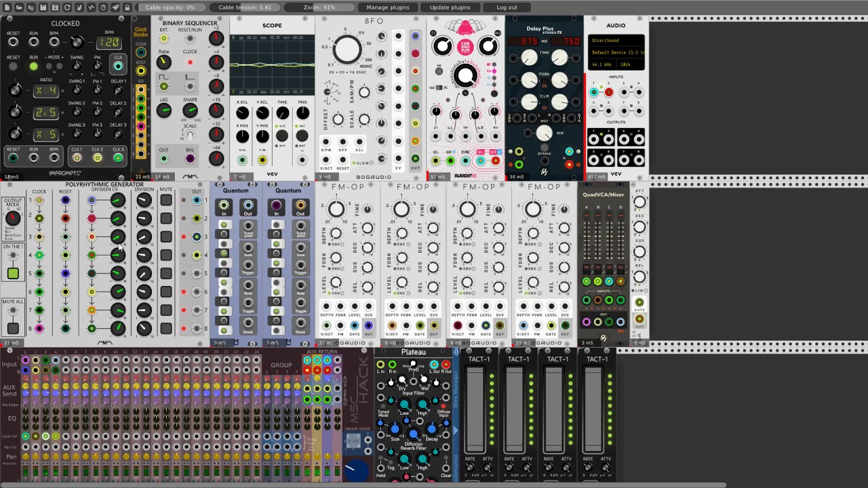Adjust the Zoom 91% slider

(x=319, y=7)
